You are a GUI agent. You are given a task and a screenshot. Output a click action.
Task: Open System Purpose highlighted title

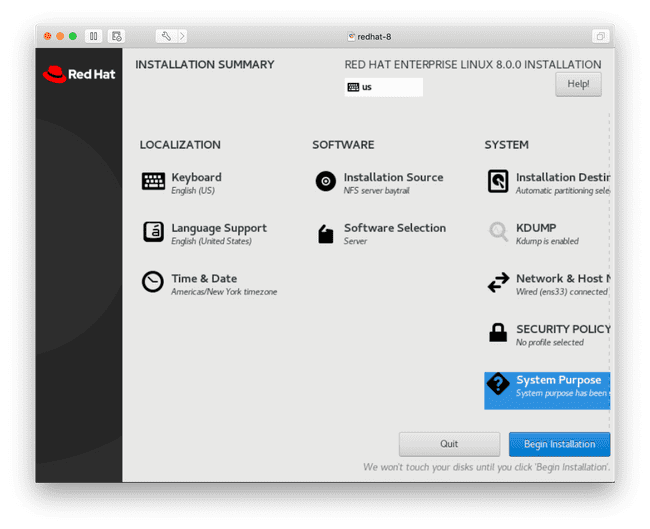point(558,380)
